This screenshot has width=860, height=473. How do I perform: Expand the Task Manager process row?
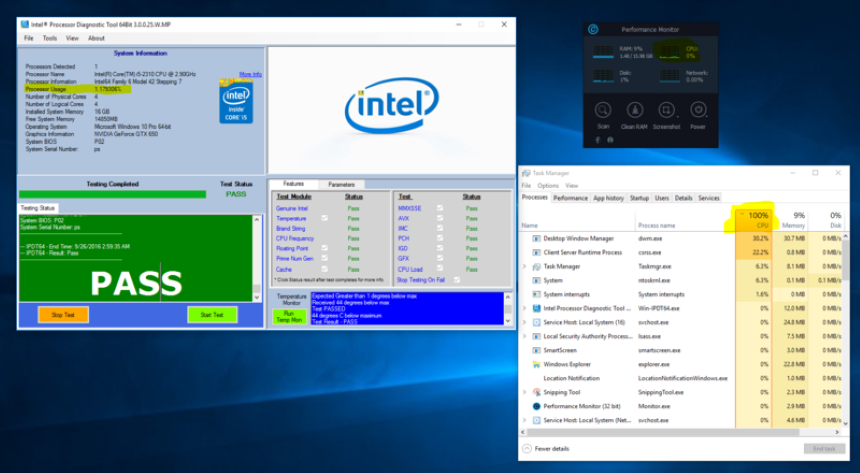point(524,267)
